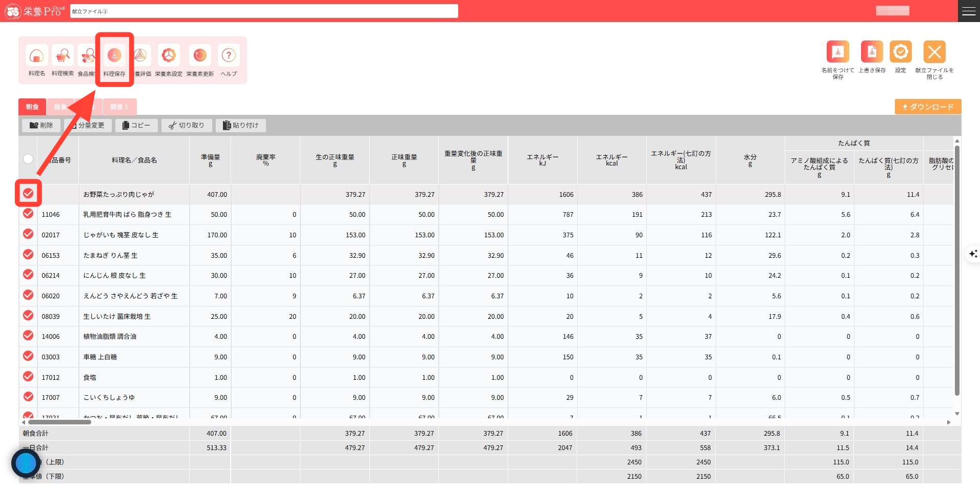
Task: Switch to the 朝食 tab
Action: [x=32, y=107]
